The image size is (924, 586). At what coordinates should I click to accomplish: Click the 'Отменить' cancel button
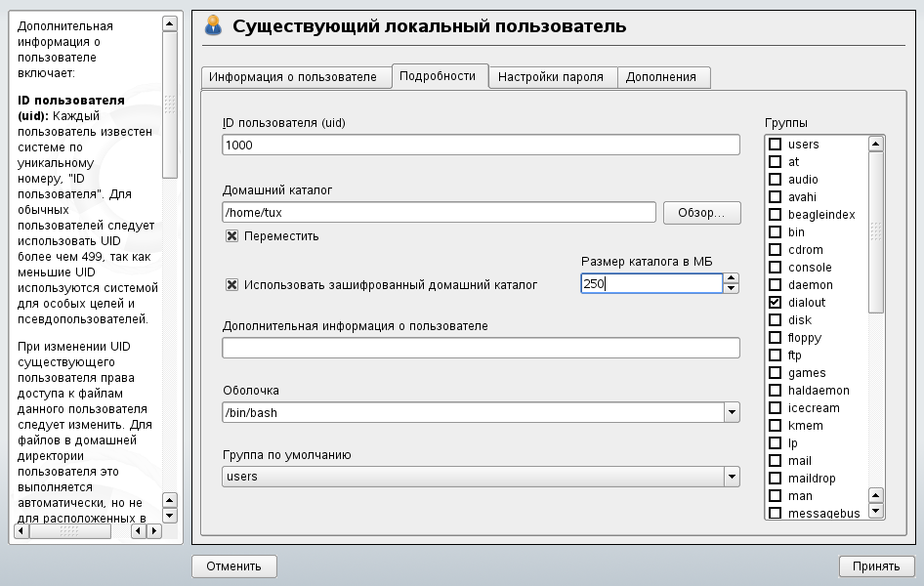tap(234, 565)
